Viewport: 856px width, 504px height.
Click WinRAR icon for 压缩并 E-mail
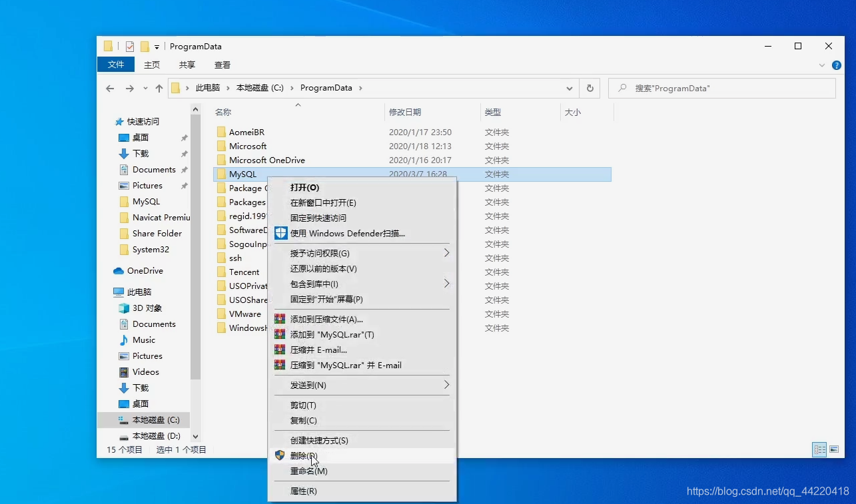tap(280, 350)
